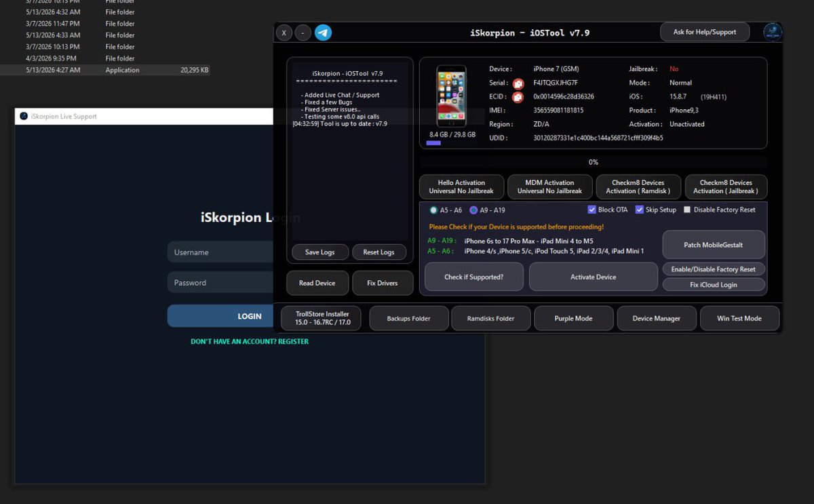
Task: Click the iPhone device thumbnail image
Action: click(451, 96)
